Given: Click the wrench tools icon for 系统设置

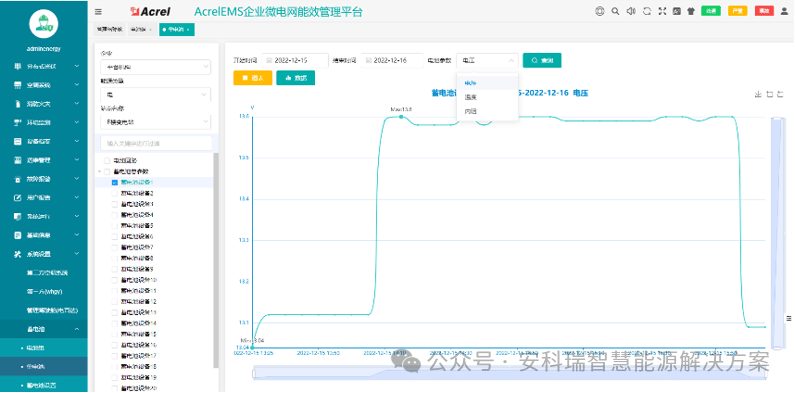Looking at the screenshot, I should 18,254.
